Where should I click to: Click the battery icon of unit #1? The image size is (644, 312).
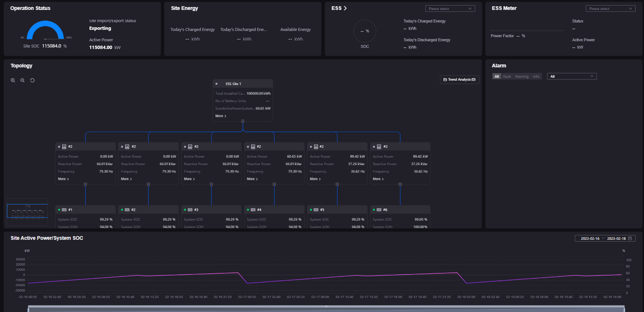[x=64, y=209]
